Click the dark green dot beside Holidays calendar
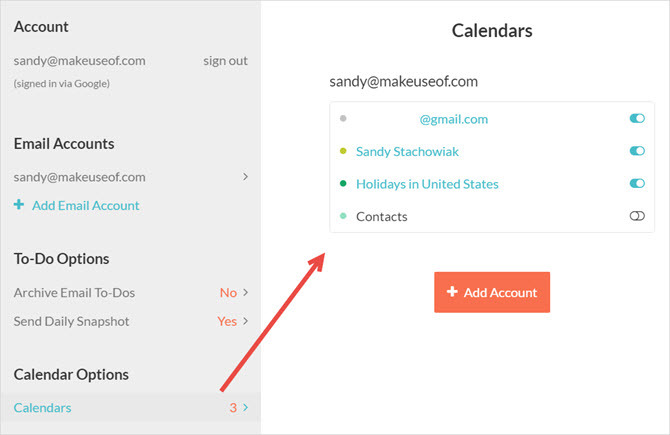Viewport: 670px width, 435px height. (x=343, y=183)
